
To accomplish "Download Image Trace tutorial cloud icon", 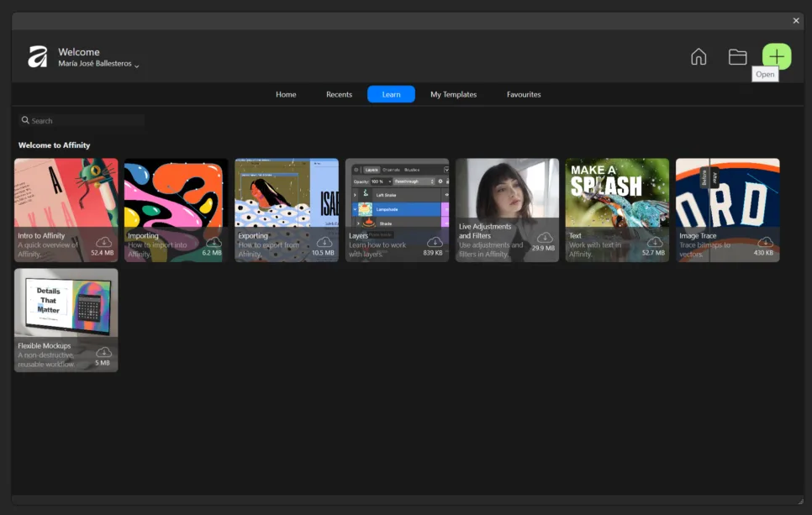I will point(764,242).
